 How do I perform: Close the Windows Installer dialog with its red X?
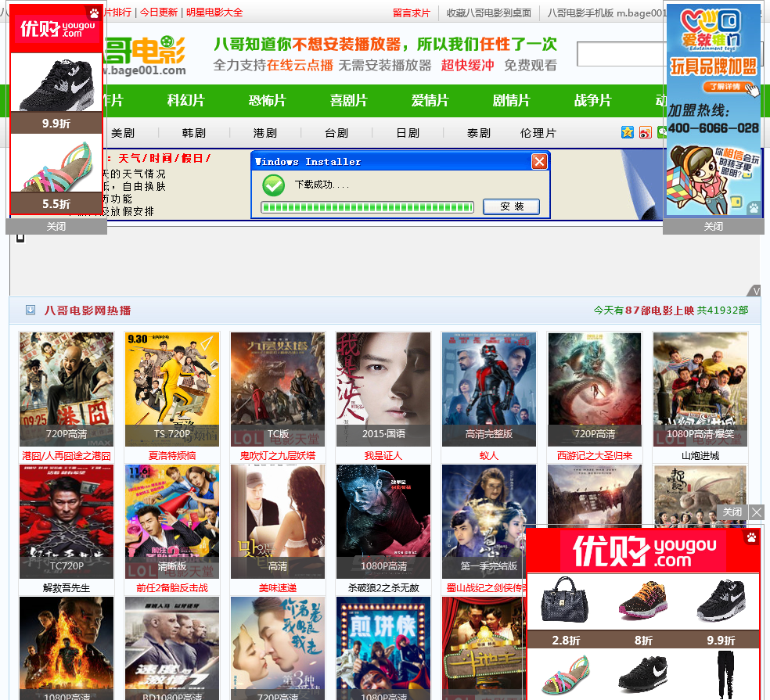539,161
